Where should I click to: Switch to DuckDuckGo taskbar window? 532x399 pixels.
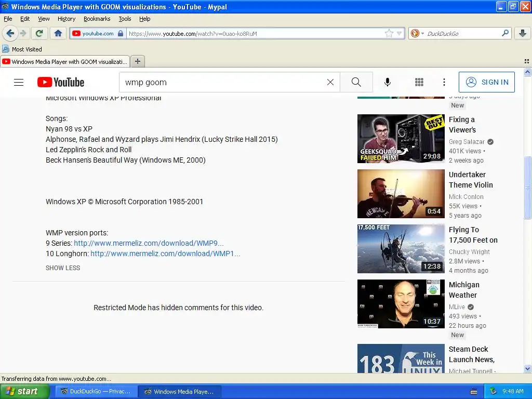click(96, 391)
